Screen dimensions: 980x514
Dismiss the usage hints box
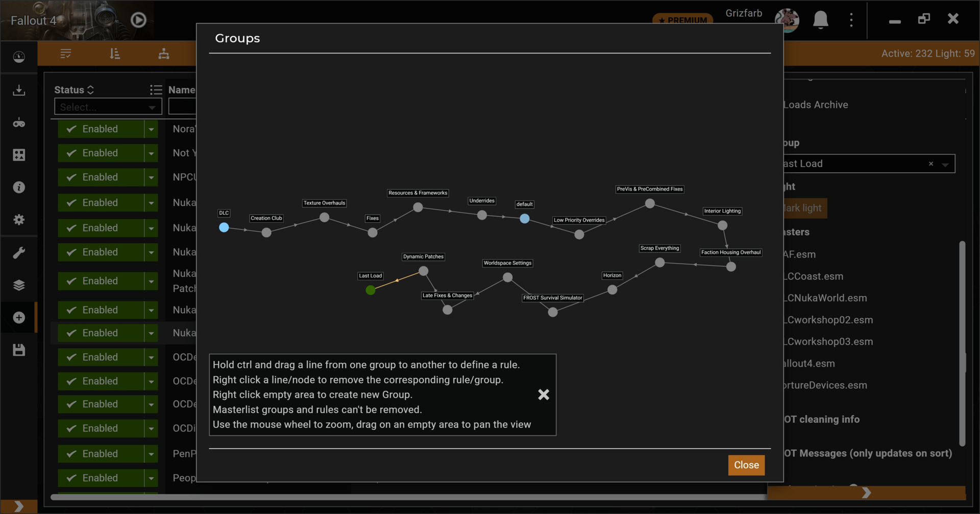tap(544, 395)
